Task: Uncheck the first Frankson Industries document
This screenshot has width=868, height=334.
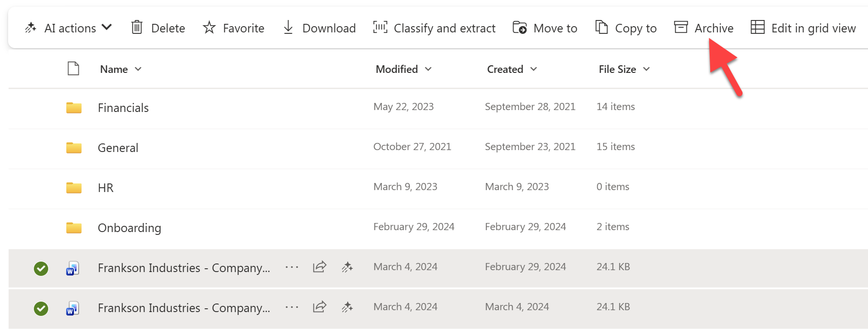Action: (41, 269)
